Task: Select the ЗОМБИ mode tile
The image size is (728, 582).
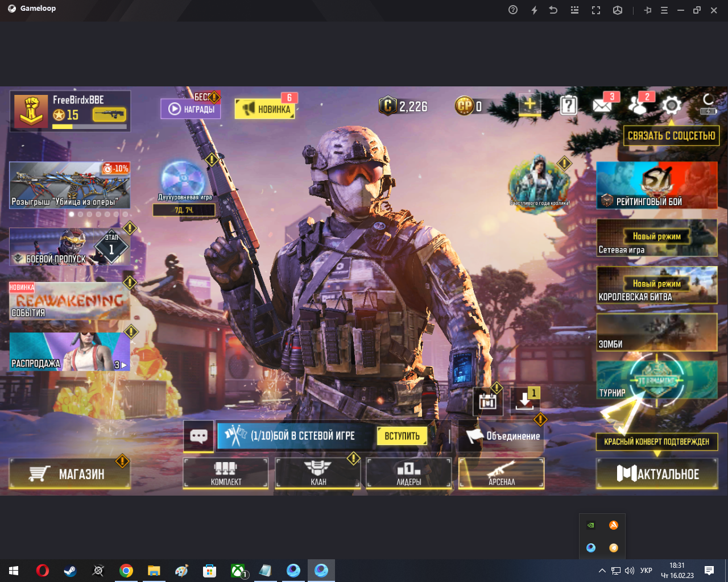Action: (x=657, y=332)
